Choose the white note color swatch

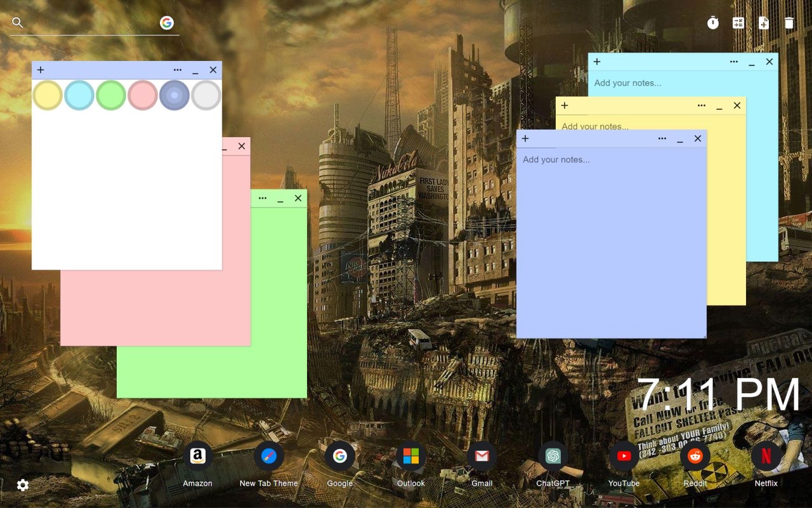pos(206,95)
